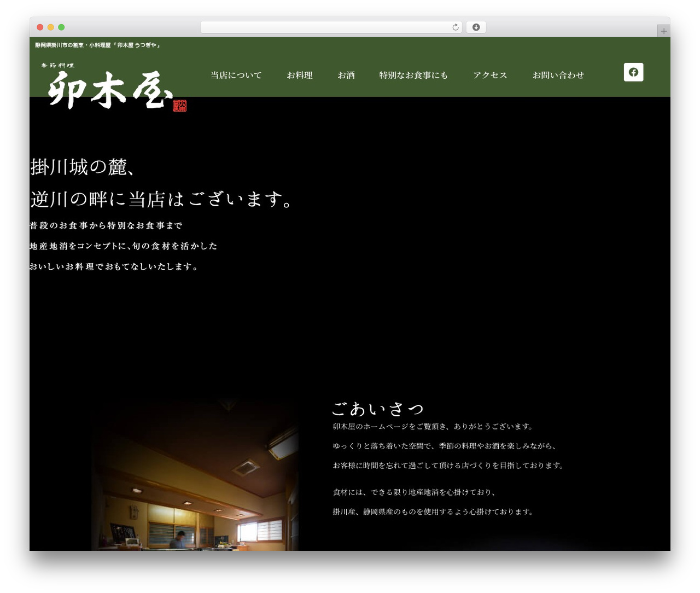Click the sentence 食材には、できる限り地産地消
Screen dimensions: 700x593
[x=416, y=492]
